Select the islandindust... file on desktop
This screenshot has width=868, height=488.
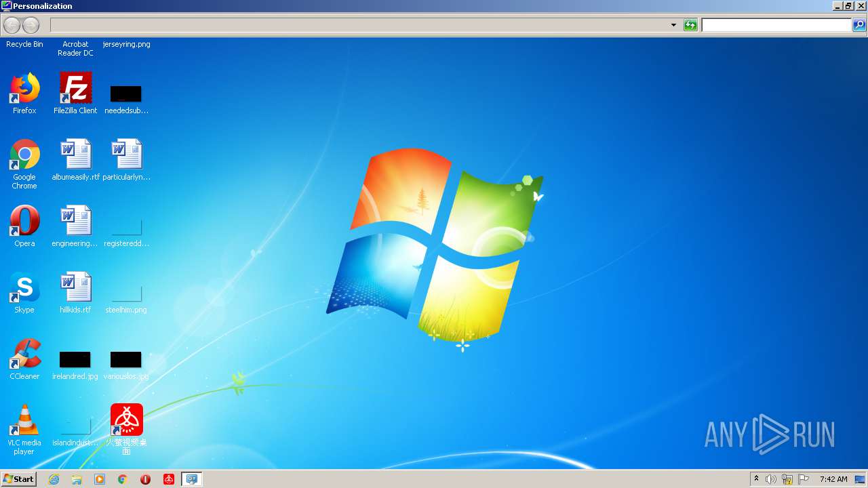pos(75,426)
